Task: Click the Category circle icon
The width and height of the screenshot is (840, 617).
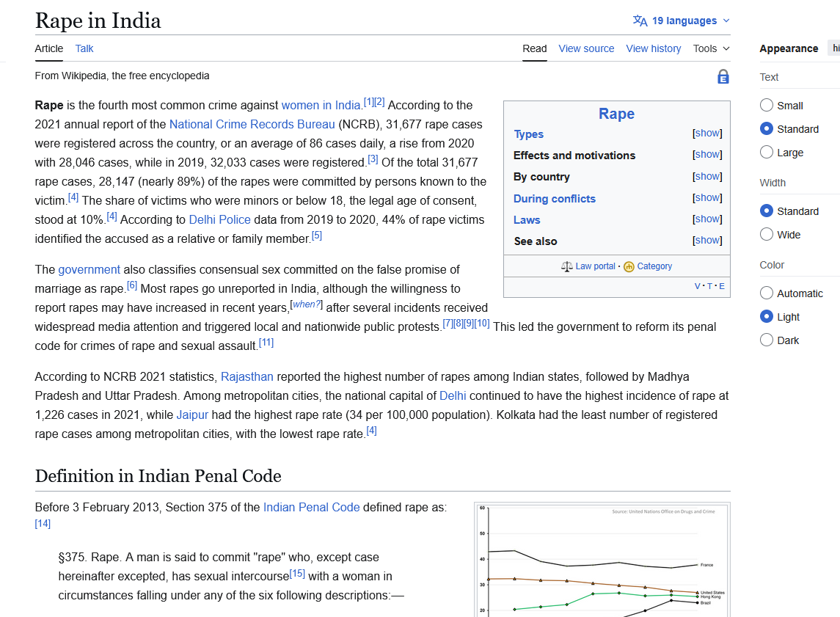Action: point(629,266)
